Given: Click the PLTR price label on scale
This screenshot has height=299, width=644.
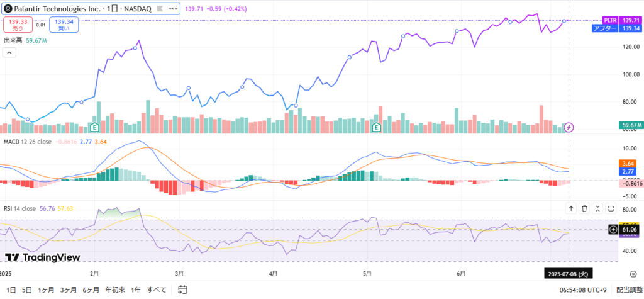Looking at the screenshot, I should [611, 20].
